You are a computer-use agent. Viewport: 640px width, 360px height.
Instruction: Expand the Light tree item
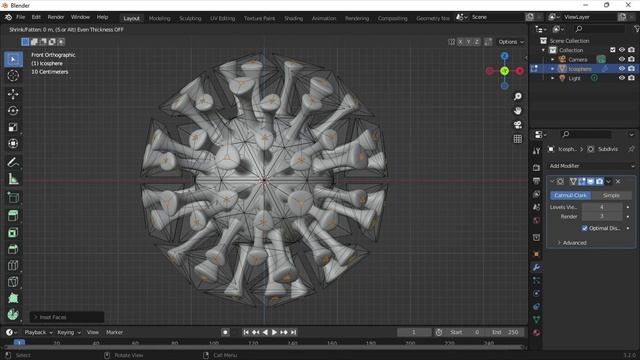coord(553,78)
